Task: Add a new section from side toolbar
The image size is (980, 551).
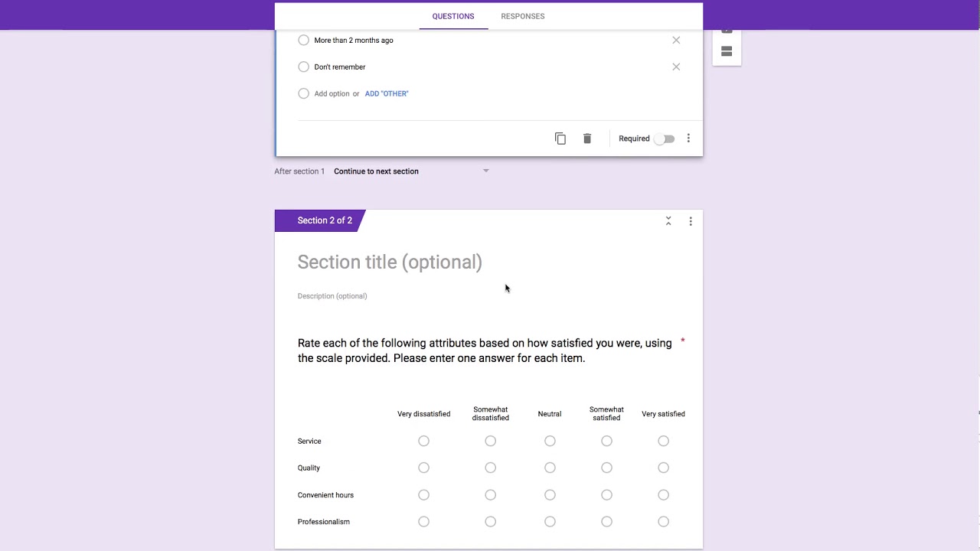Action: [727, 51]
